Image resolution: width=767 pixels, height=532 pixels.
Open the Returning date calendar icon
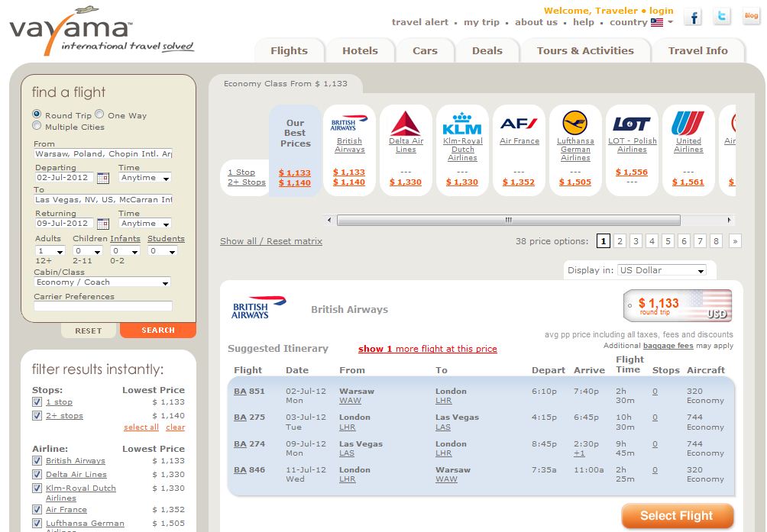pyautogui.click(x=102, y=224)
